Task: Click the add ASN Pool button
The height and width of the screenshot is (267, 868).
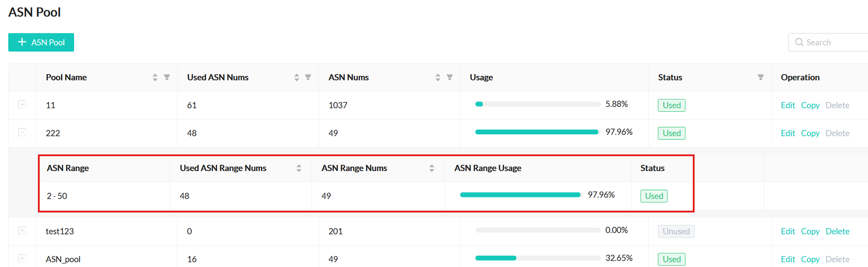Action: click(41, 43)
